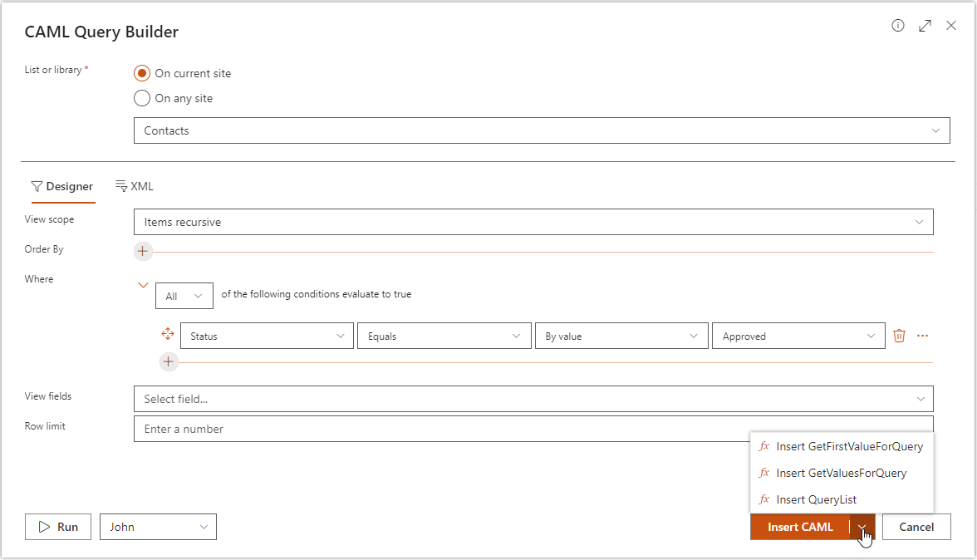Click the move handle beside the Status condition
The width and height of the screenshot is (977, 560).
point(168,333)
